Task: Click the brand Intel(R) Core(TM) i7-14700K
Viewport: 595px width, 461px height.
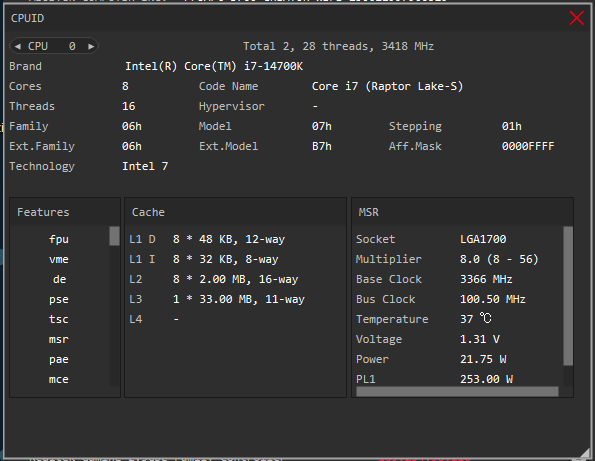Action: click(214, 66)
